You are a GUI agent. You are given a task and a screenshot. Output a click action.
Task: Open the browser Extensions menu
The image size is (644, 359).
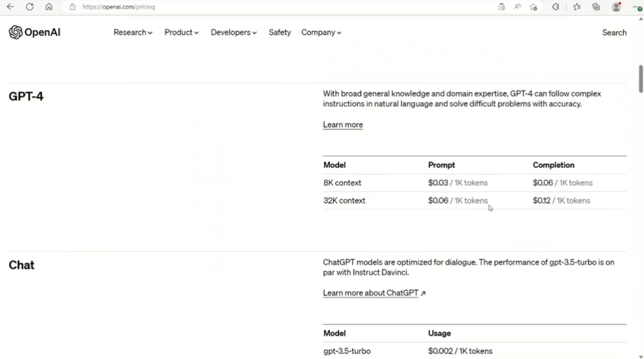pos(555,7)
